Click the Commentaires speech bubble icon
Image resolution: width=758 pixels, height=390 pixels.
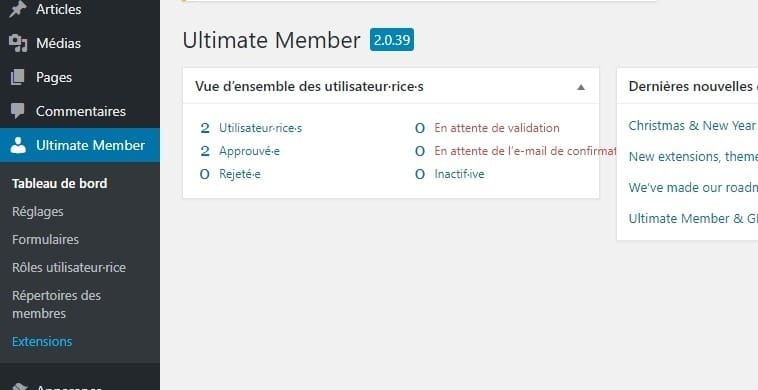pyautogui.click(x=18, y=111)
